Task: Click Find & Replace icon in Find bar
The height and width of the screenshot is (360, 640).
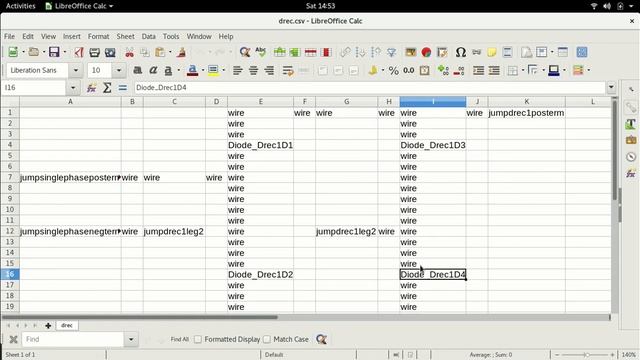Action: pyautogui.click(x=321, y=339)
